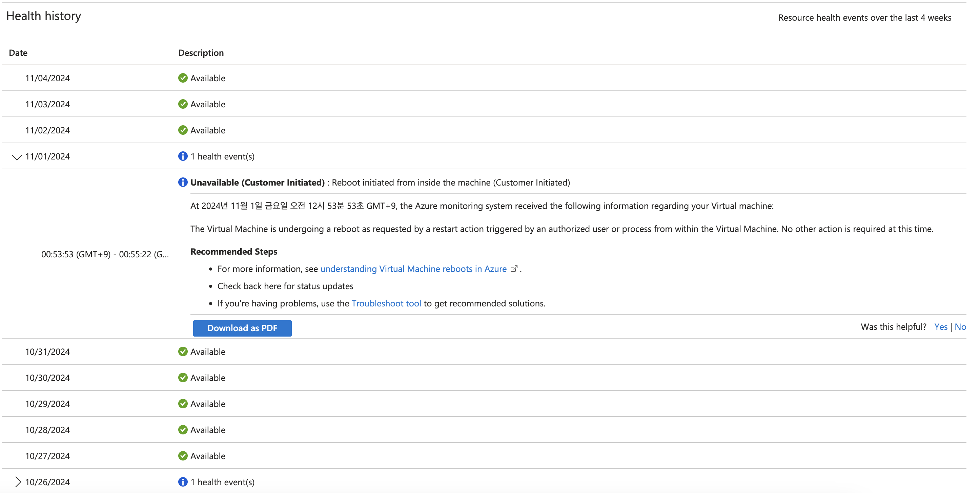Click green check icon for 10/30/2024
The height and width of the screenshot is (493, 980).
183,378
